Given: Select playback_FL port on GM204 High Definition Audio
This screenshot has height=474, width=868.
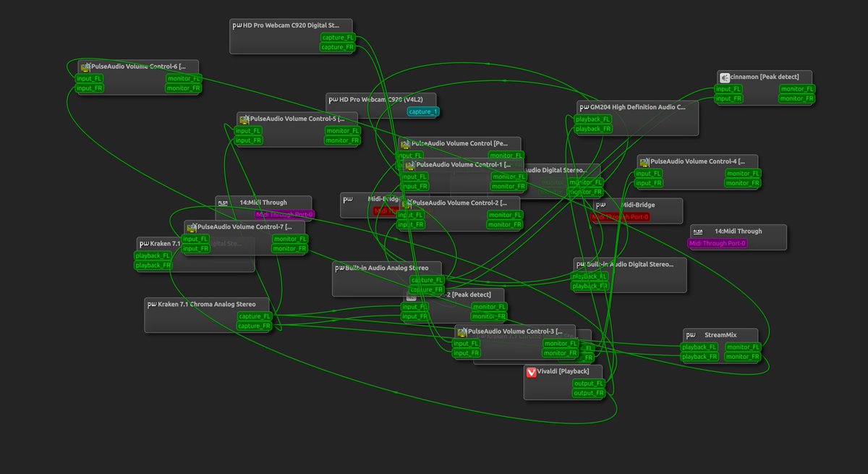Looking at the screenshot, I should click(x=593, y=119).
